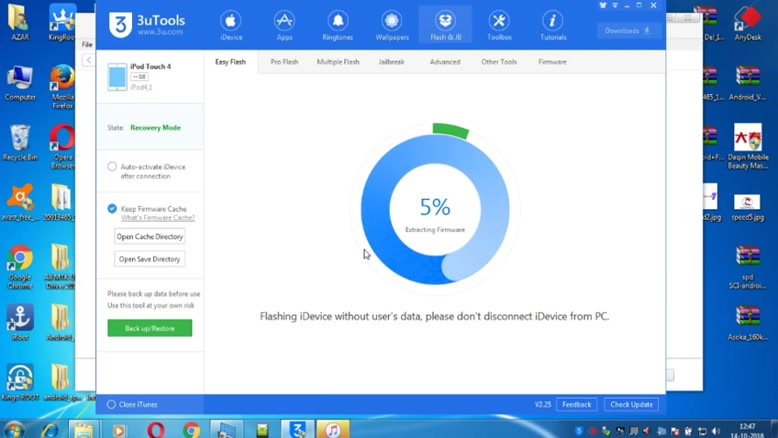Click the Downloads button
Screen dimensions: 778x438
(x=629, y=31)
